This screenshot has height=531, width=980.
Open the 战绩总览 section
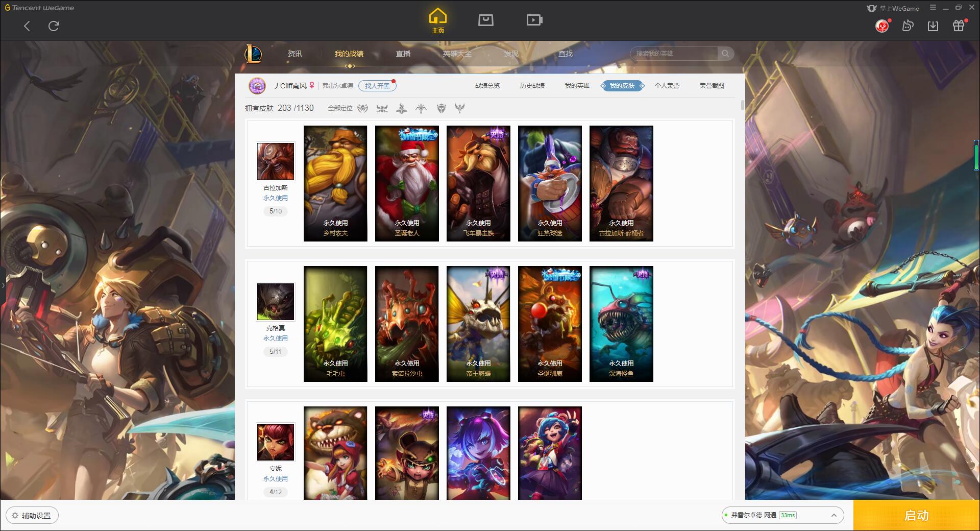tap(487, 86)
